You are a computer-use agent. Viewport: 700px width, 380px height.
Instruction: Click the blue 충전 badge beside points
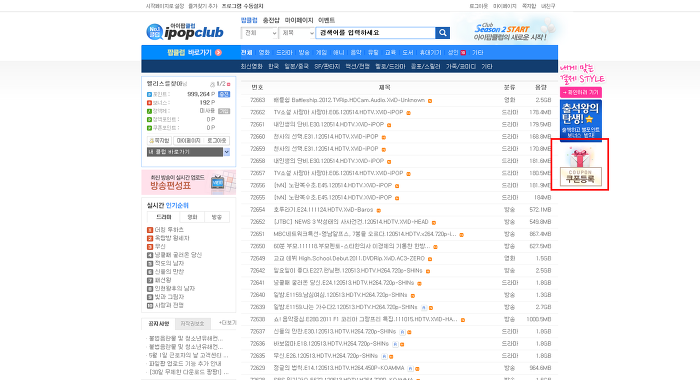coord(224,94)
